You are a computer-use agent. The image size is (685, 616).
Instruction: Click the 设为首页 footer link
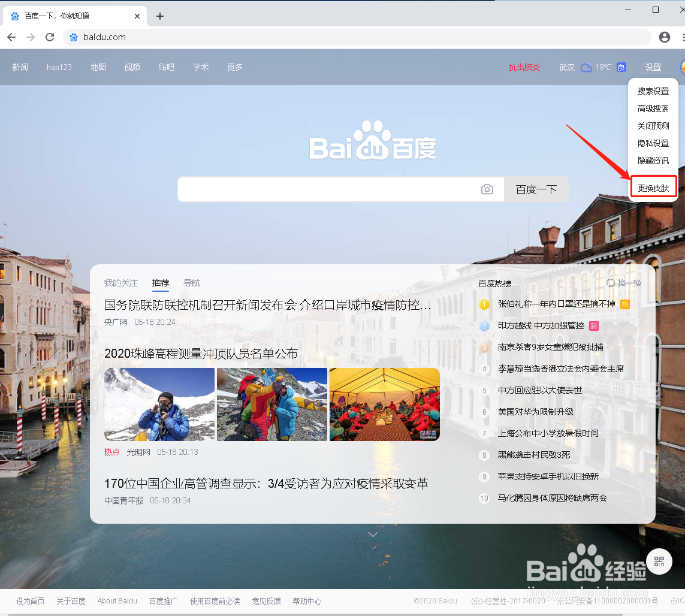point(30,601)
